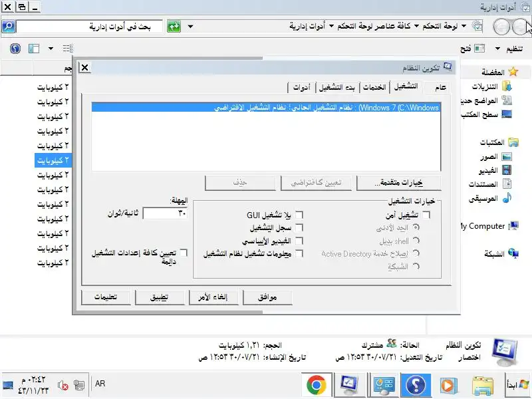Viewport: 532px width, 399px height.
Task: Open the help question-mark taskbar icon
Action: point(416,385)
